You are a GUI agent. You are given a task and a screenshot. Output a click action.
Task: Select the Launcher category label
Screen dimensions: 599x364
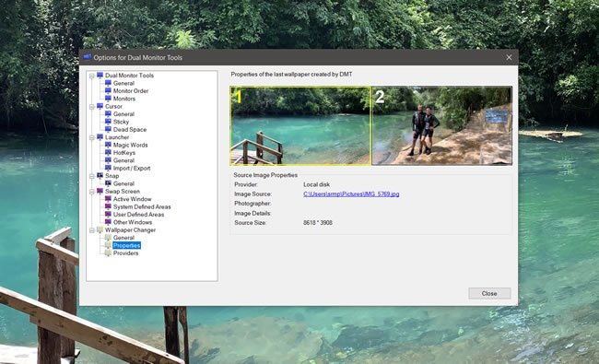coord(117,137)
